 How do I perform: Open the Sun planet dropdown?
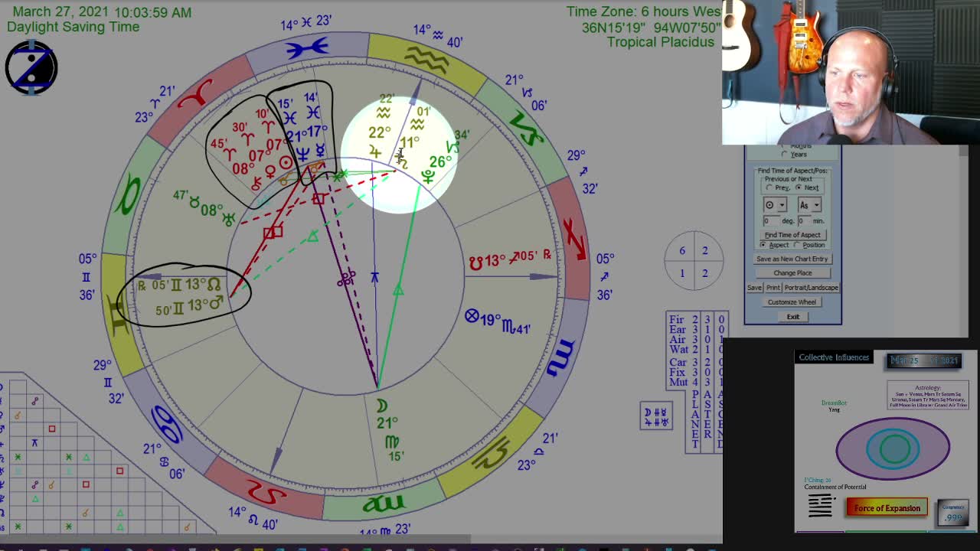point(775,205)
